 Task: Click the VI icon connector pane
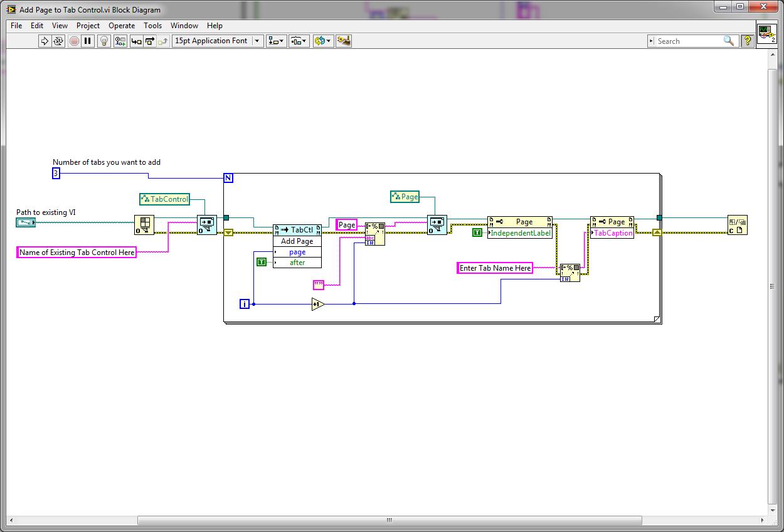point(766,34)
